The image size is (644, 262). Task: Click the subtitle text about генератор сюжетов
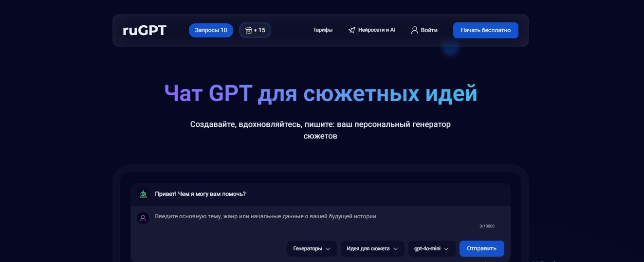pos(321,130)
